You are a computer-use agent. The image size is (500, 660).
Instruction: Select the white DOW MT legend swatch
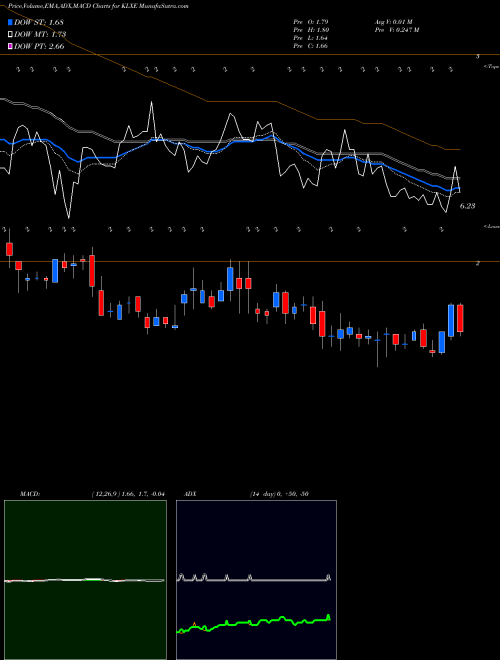11,34
